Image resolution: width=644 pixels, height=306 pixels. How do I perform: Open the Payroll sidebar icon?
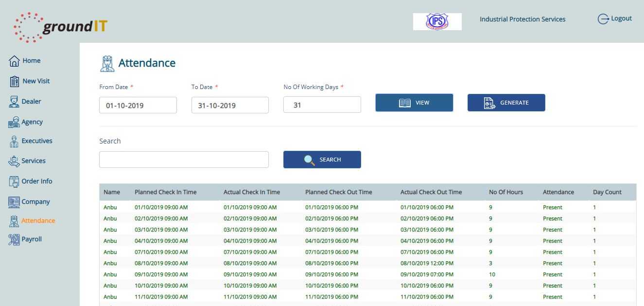(14, 239)
